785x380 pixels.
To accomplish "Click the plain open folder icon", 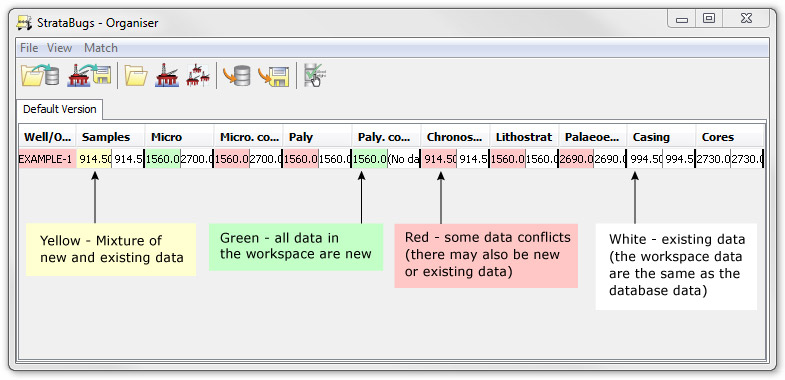I will coord(136,76).
